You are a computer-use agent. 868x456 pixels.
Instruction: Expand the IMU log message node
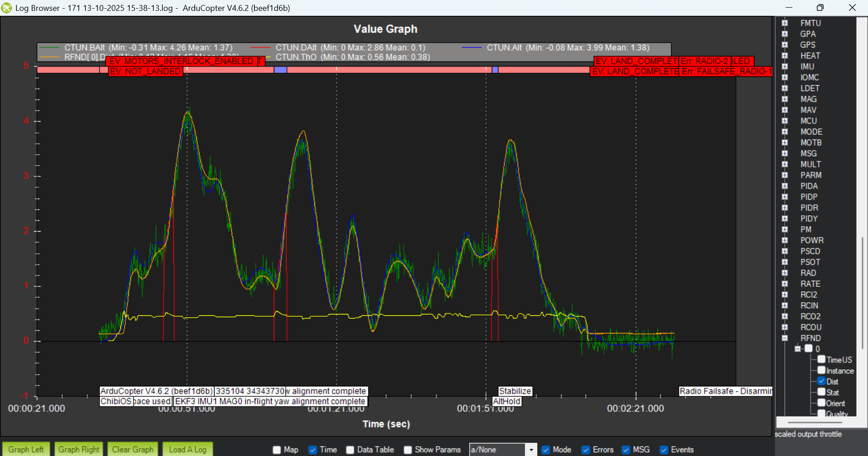[x=785, y=66]
